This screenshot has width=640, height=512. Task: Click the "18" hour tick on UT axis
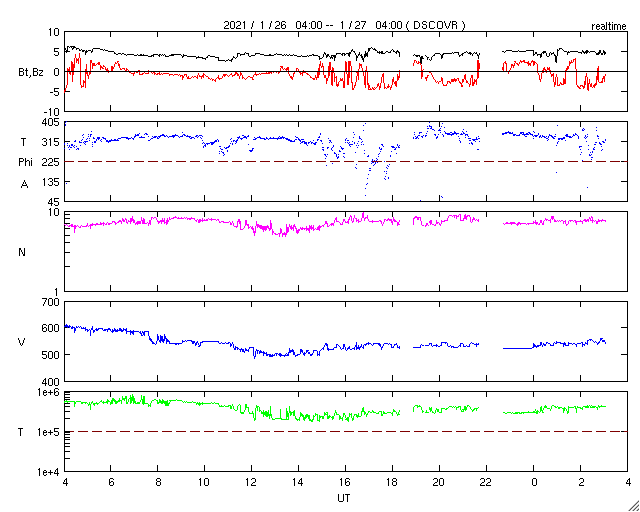tap(392, 482)
